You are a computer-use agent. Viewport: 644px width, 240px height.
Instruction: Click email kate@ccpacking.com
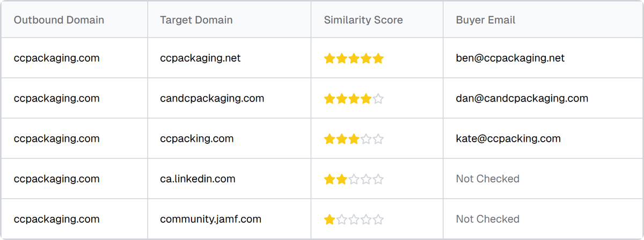pyautogui.click(x=508, y=139)
